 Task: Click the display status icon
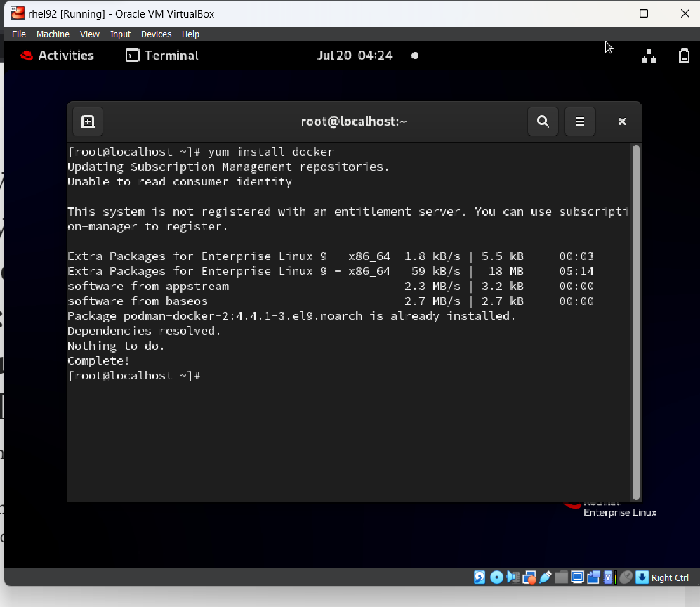click(x=577, y=577)
